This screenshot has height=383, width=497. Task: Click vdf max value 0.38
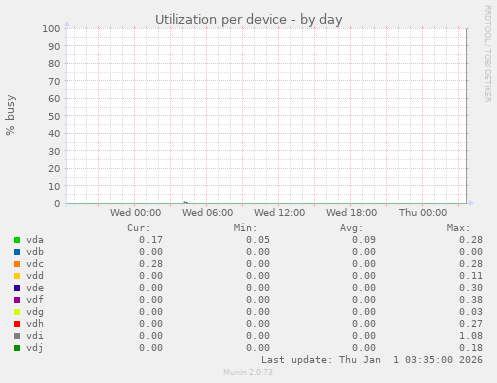tap(471, 300)
